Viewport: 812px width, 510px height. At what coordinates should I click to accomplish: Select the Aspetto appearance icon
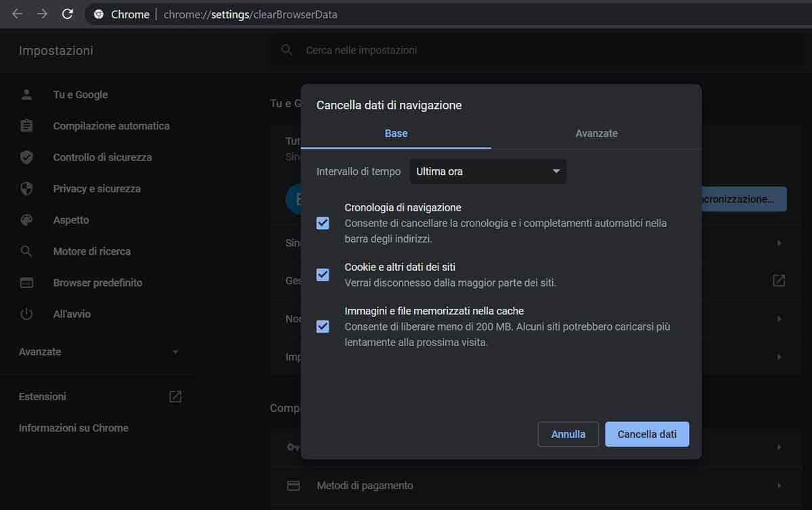[26, 219]
